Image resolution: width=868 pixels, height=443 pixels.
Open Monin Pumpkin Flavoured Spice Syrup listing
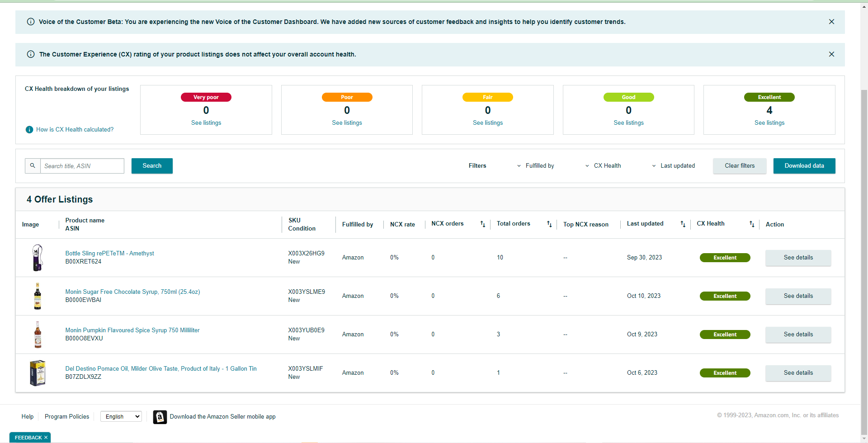(132, 330)
